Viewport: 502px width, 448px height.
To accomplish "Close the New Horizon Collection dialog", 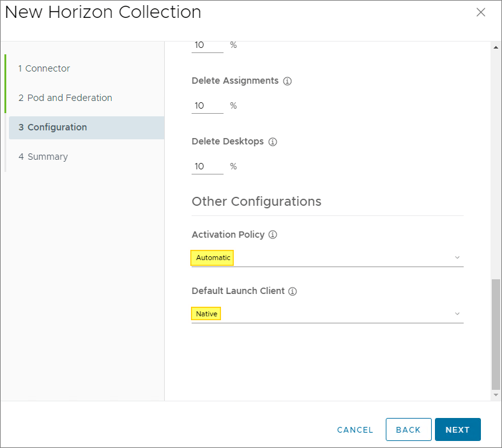I will coord(481,12).
